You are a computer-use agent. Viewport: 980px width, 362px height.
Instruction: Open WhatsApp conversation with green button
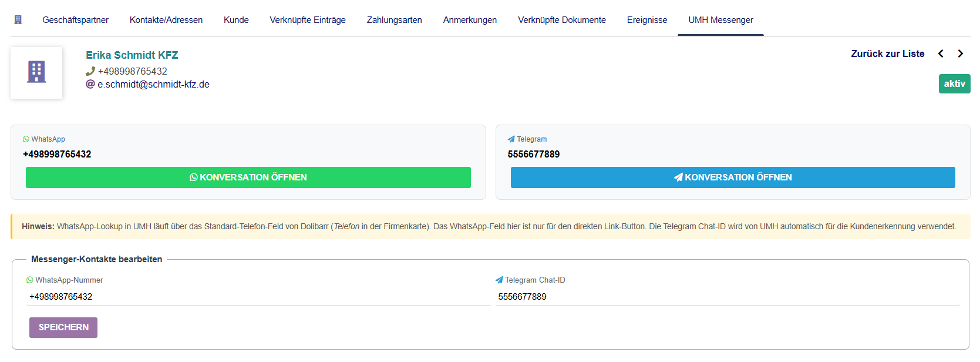coord(248,177)
